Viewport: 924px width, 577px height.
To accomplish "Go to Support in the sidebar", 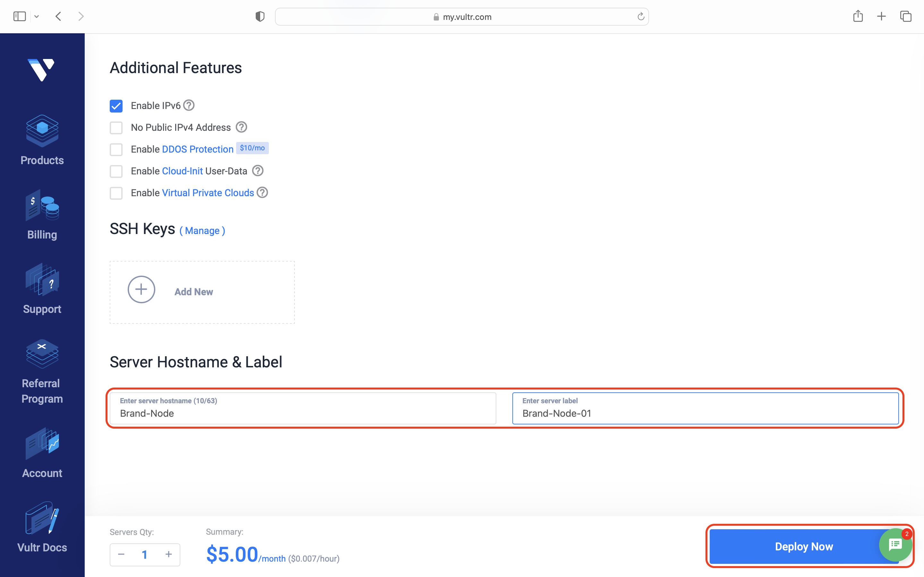I will pyautogui.click(x=42, y=289).
